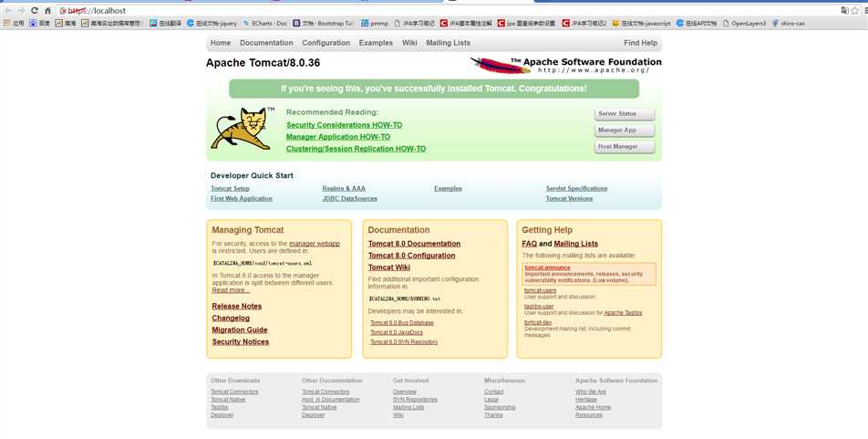
Task: Click the Server Status button
Action: click(625, 114)
